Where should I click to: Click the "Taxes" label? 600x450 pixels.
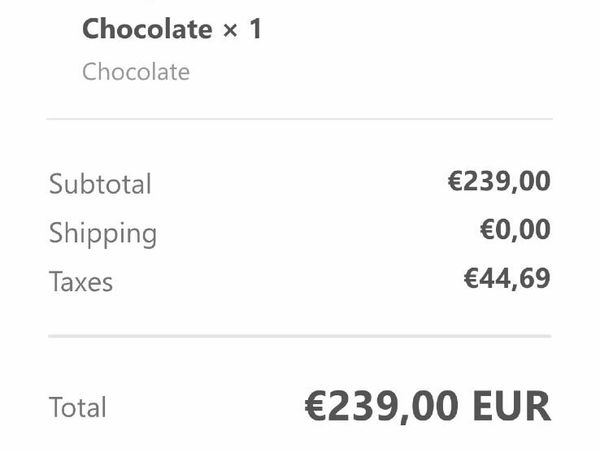coord(81,282)
